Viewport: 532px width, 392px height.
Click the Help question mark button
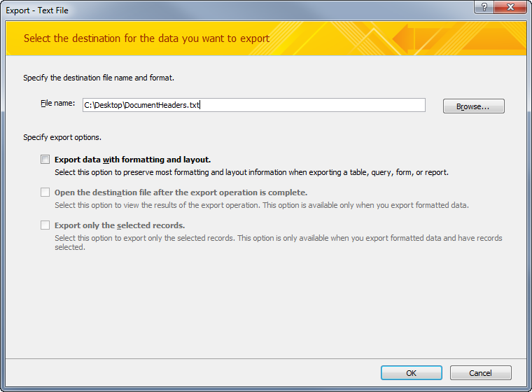point(482,7)
